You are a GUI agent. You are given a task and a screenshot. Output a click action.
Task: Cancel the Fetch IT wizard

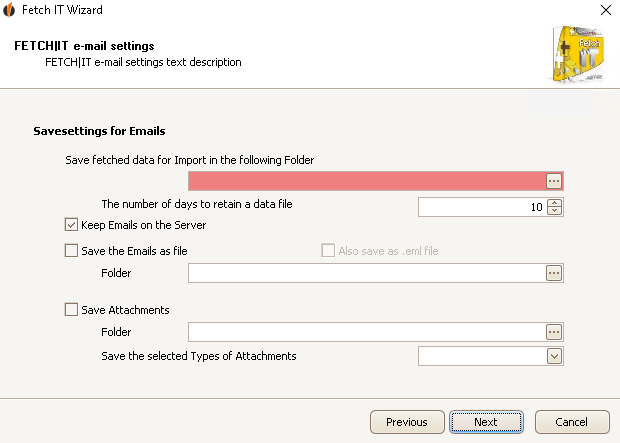coord(572,422)
